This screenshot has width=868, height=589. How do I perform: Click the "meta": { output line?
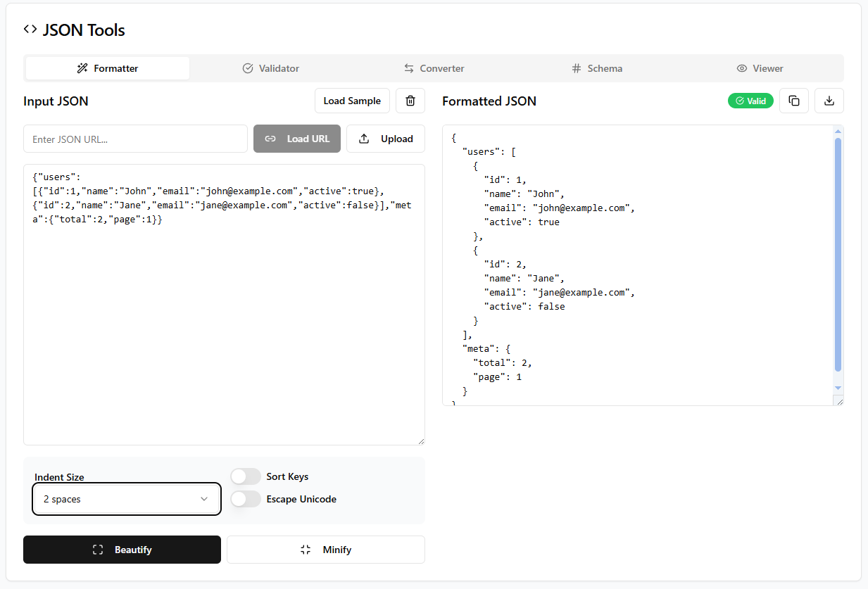[x=486, y=348]
